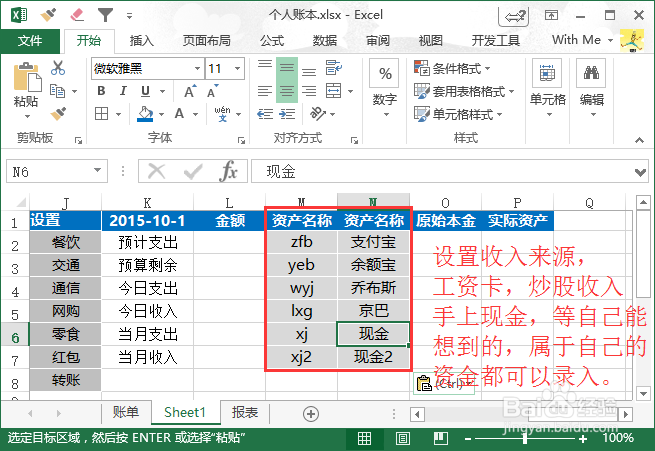Open the 账单 sheet tab

(x=126, y=413)
